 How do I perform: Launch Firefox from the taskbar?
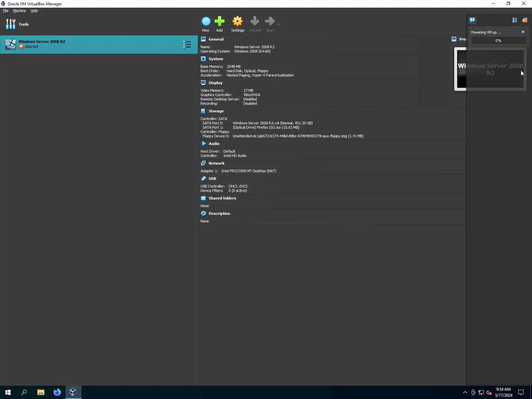point(57,392)
